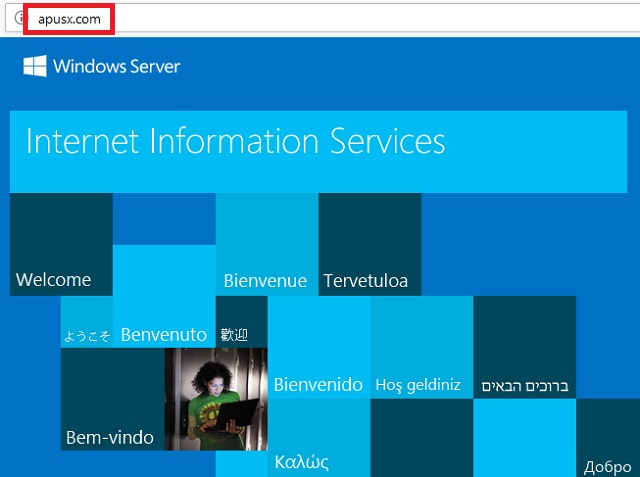Click the Russian Добро tile
This screenshot has height=477, width=640.
tap(608, 438)
